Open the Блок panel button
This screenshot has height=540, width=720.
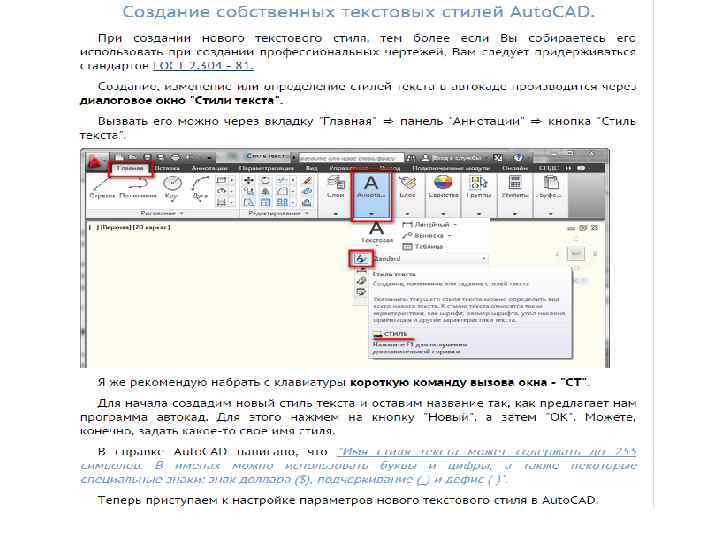coord(407,187)
